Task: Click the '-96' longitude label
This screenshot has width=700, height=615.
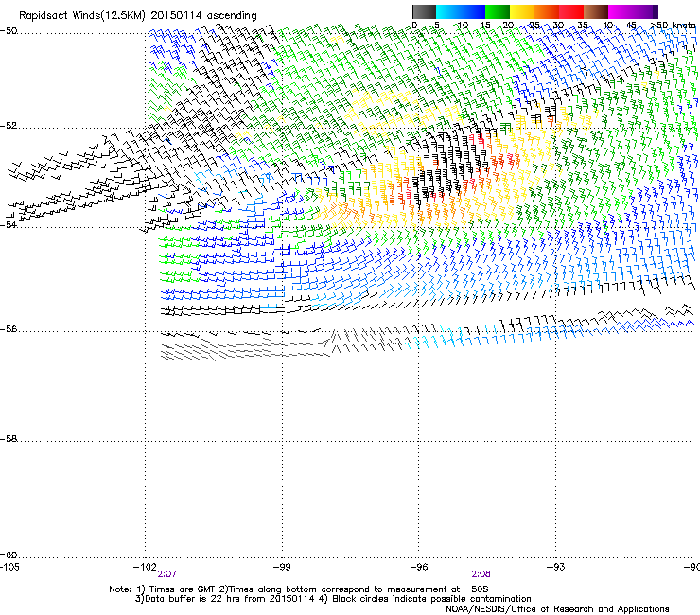Action: pyautogui.click(x=419, y=567)
